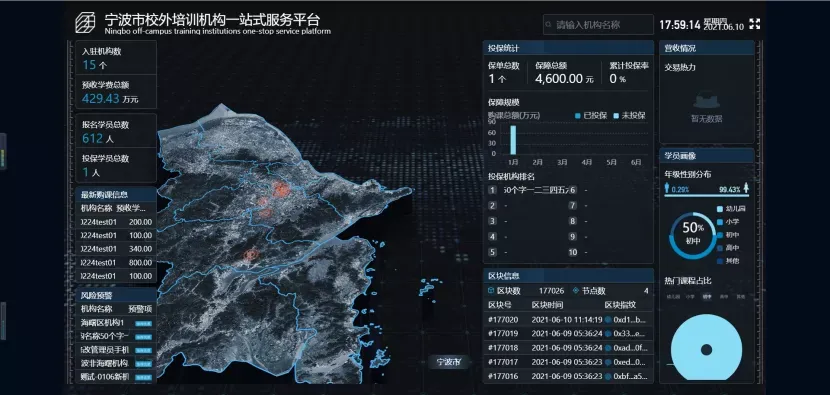Click the 报名学员总数 value 612
The height and width of the screenshot is (395, 830).
pyautogui.click(x=92, y=139)
